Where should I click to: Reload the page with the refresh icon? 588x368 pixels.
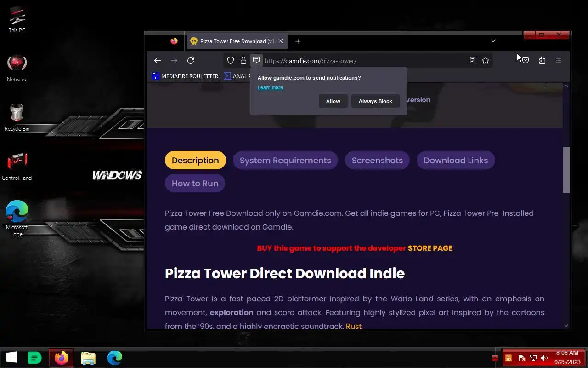(191, 60)
